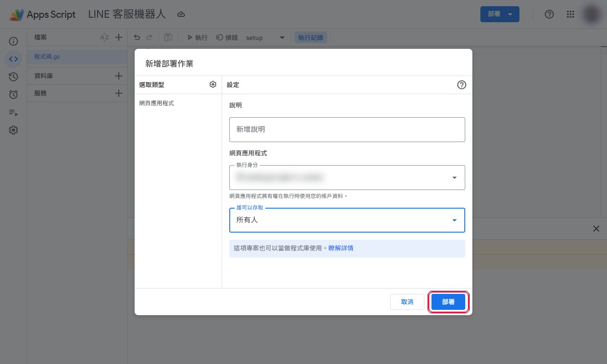
Task: Expand the 誰可以存取 dropdown
Action: (347, 220)
